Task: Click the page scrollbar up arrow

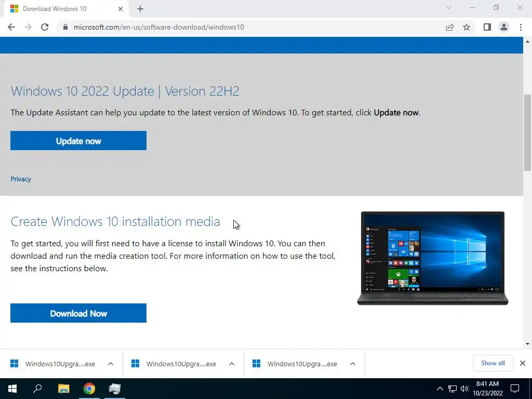Action: pos(528,42)
